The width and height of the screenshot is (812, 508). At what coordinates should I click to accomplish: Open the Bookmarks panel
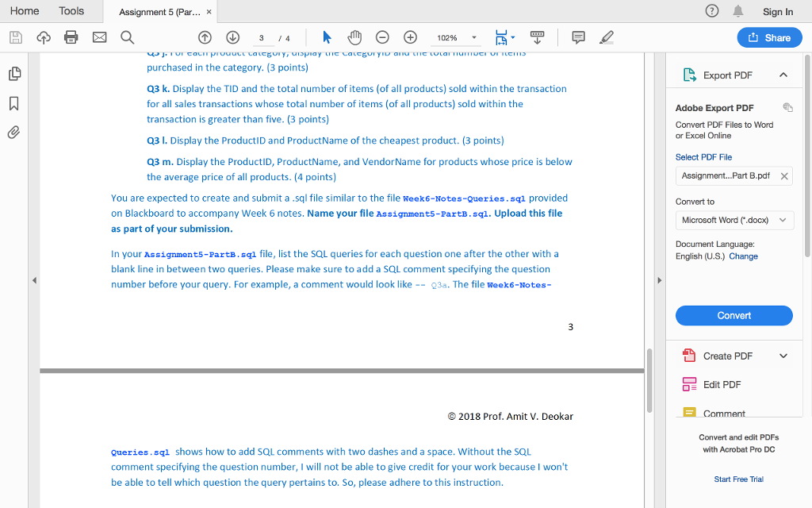pos(13,103)
